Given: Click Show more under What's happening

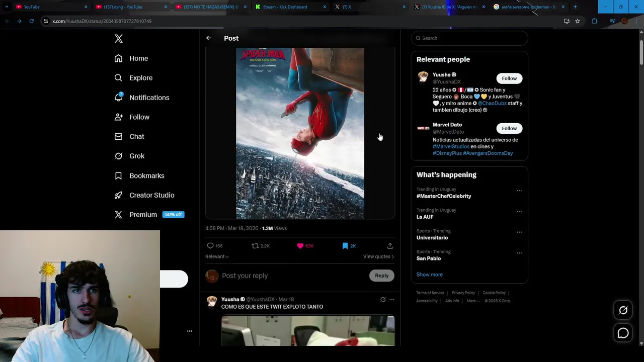Looking at the screenshot, I should coord(430,275).
